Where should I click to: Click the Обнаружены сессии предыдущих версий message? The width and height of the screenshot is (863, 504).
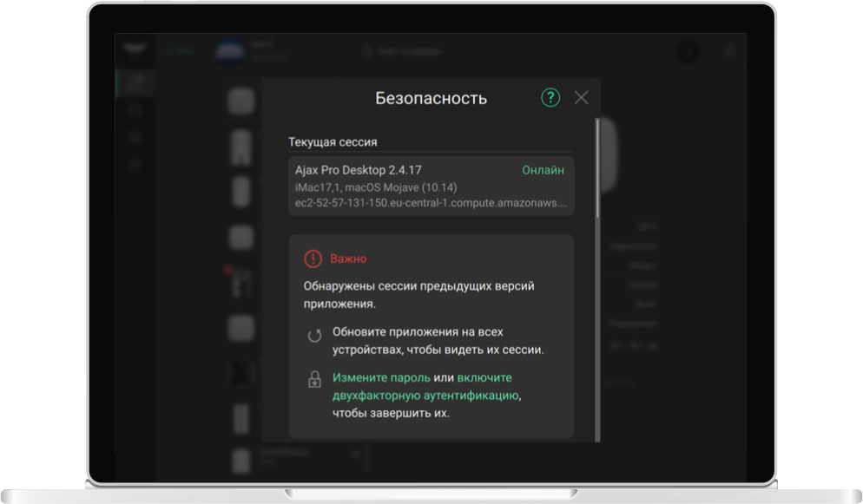coord(418,295)
